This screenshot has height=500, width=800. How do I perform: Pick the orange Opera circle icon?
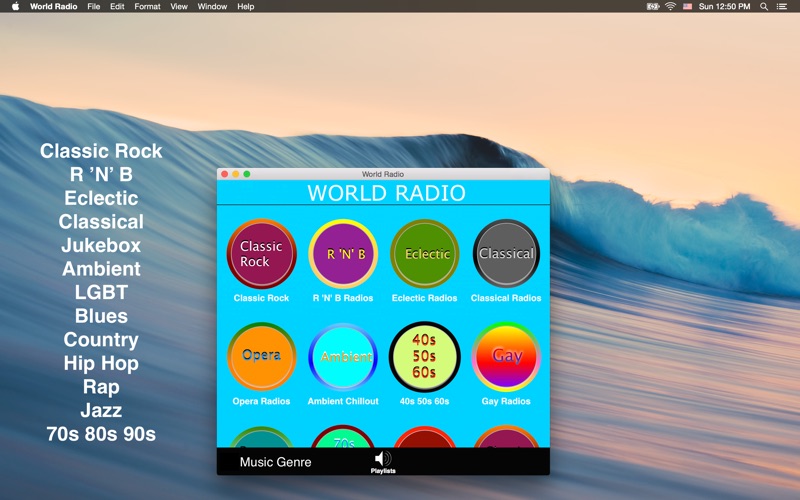coord(261,356)
